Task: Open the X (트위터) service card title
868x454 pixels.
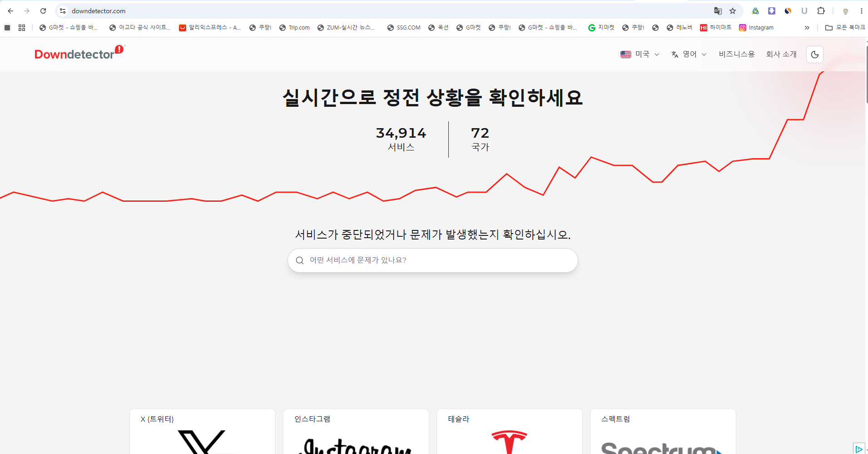Action: pos(157,419)
